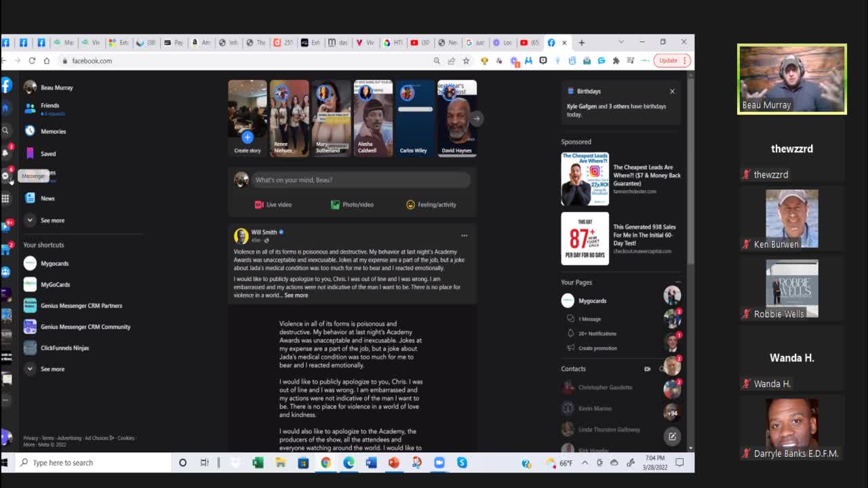Image resolution: width=868 pixels, height=488 pixels.
Task: Start a new room video icon by Contacts
Action: [647, 369]
